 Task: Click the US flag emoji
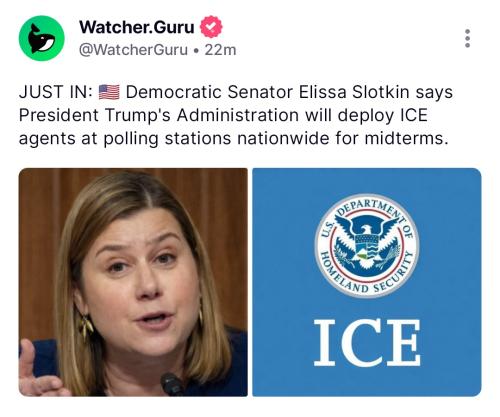point(109,92)
